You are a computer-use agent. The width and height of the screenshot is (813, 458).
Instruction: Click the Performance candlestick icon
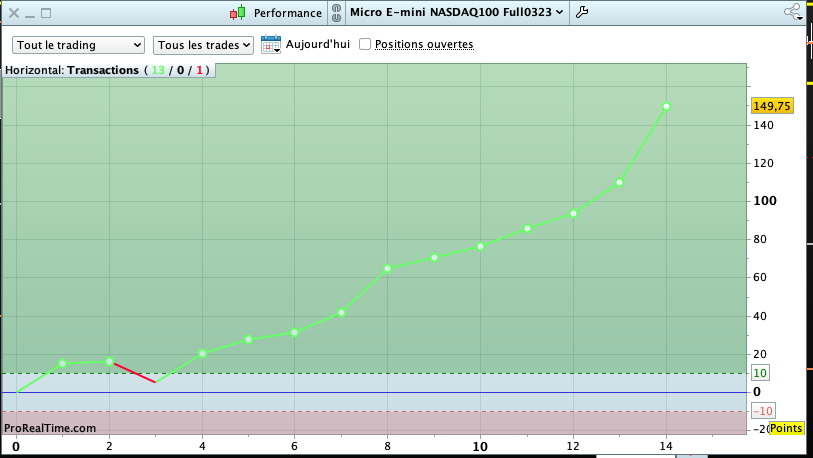point(237,13)
